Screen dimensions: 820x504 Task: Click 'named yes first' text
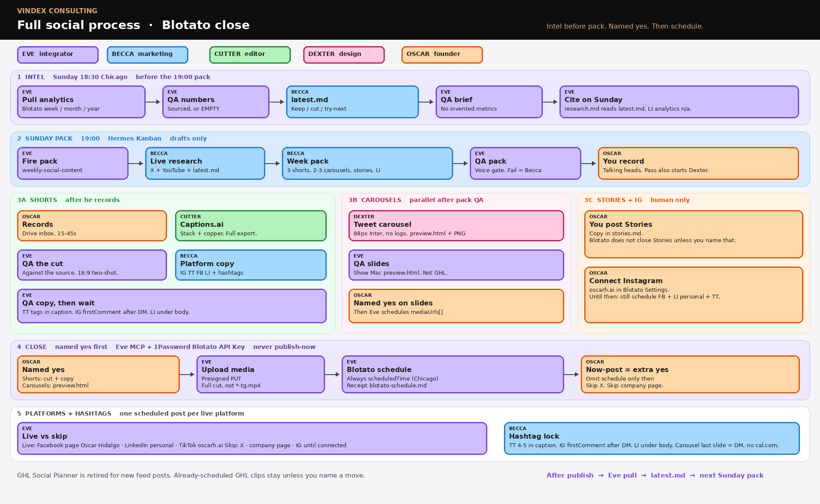[x=81, y=347]
